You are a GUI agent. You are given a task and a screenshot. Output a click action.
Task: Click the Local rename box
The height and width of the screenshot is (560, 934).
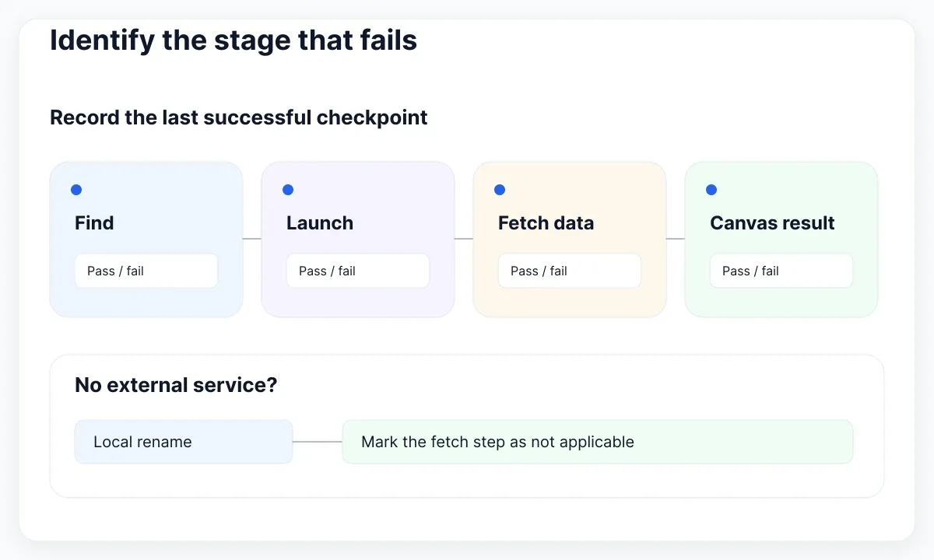tap(184, 442)
